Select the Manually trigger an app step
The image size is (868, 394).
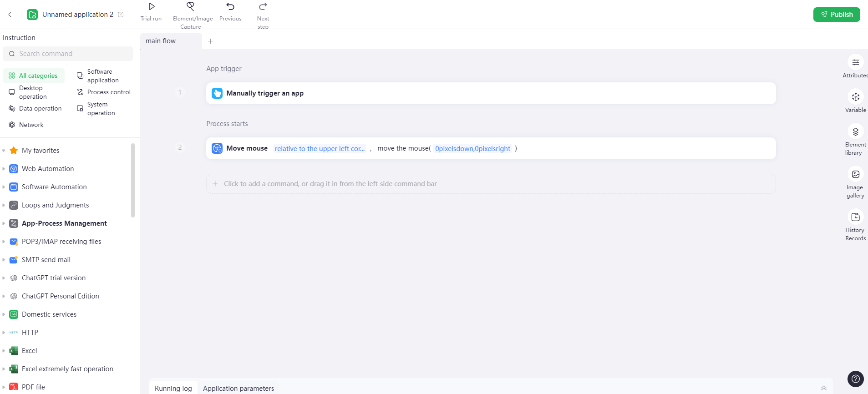[x=491, y=93]
